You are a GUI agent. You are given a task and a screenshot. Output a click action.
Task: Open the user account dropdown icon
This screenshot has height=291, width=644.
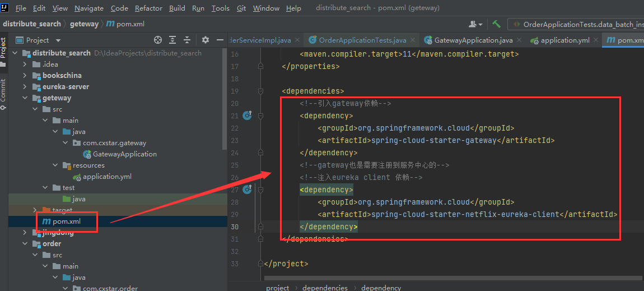click(475, 24)
